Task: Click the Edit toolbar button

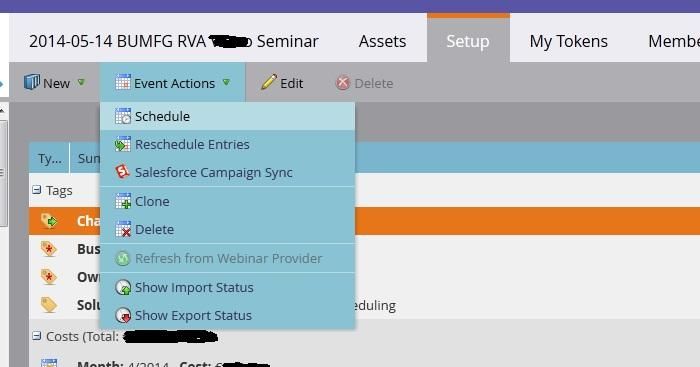Action: tap(282, 83)
